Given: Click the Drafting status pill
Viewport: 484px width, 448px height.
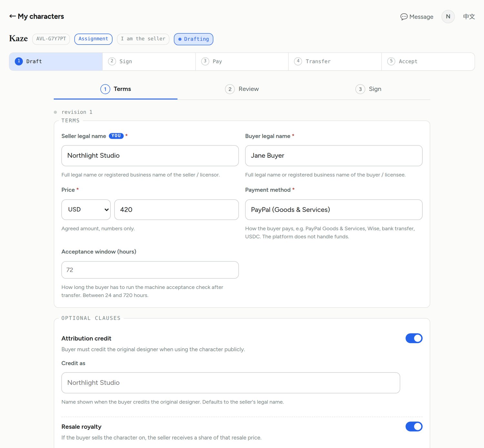Looking at the screenshot, I should [x=194, y=39].
